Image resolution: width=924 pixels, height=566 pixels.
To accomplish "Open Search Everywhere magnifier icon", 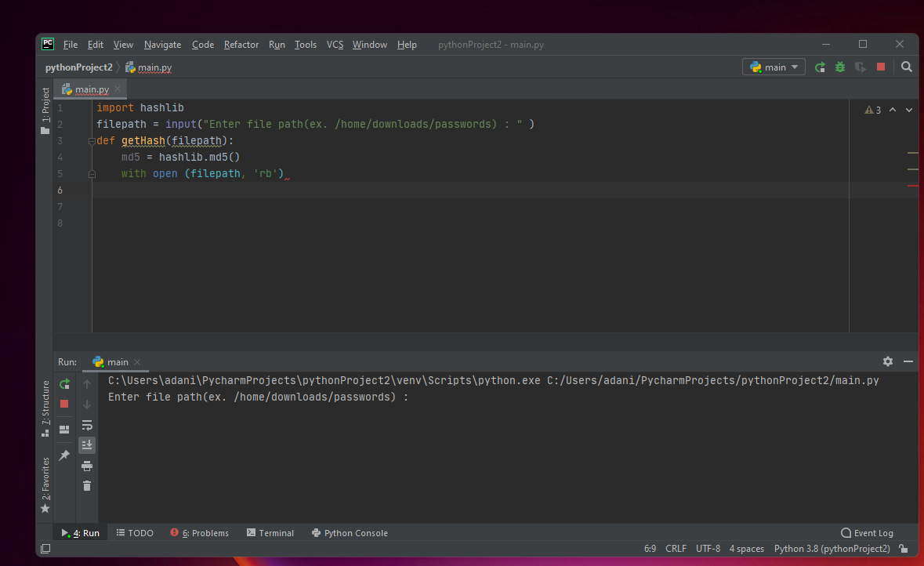I will 906,67.
